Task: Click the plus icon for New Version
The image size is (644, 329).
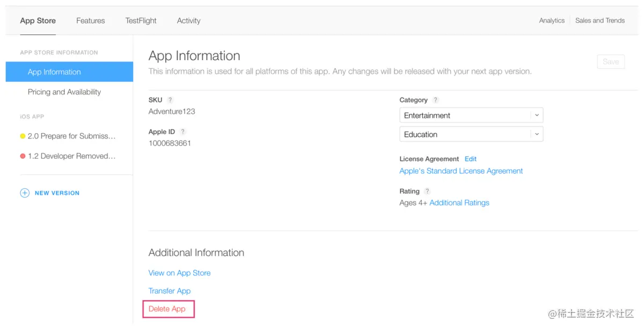Action: (25, 193)
